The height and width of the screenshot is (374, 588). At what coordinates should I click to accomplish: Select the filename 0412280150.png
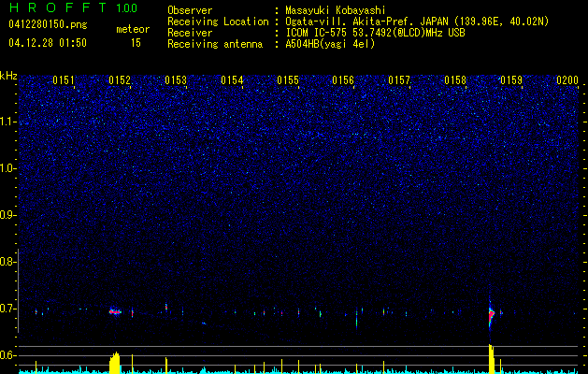[x=48, y=24]
